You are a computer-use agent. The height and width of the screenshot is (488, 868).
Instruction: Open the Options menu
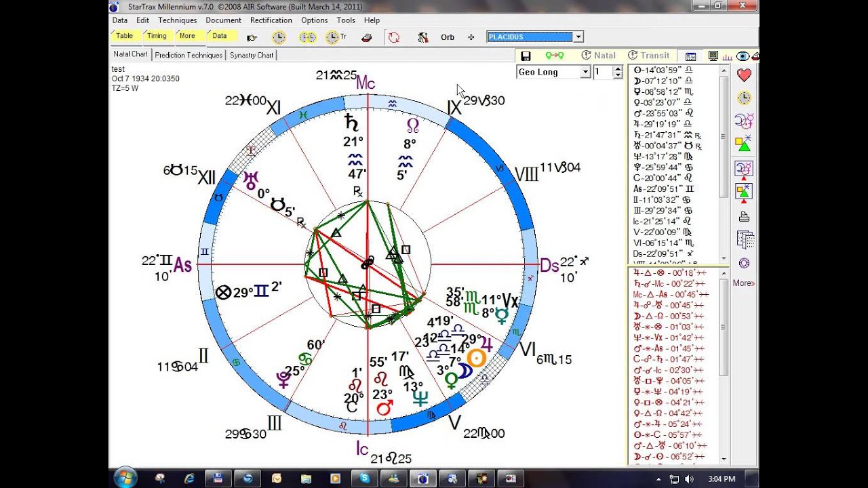314,20
